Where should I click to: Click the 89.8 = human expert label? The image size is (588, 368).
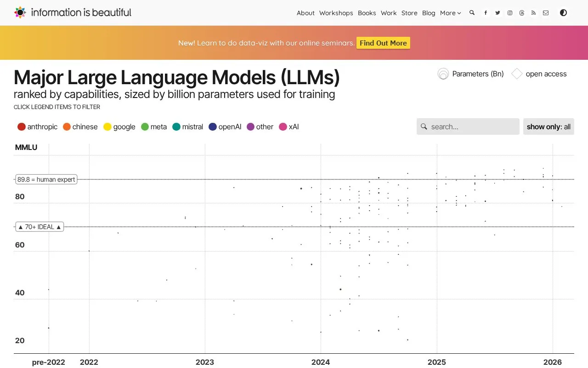46,179
